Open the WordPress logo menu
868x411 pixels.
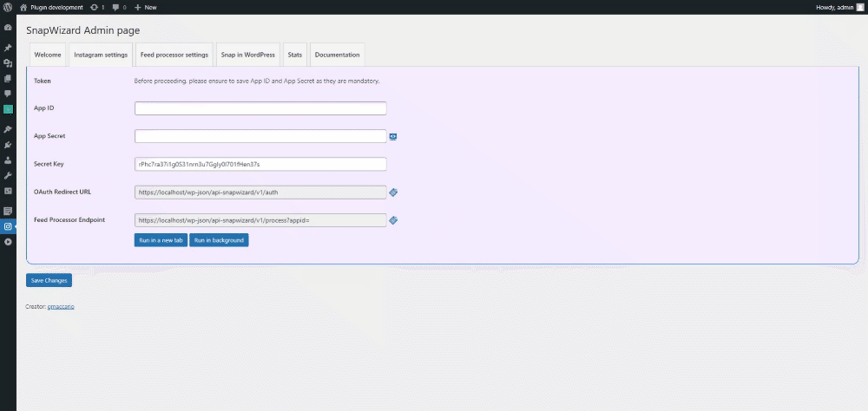[8, 7]
